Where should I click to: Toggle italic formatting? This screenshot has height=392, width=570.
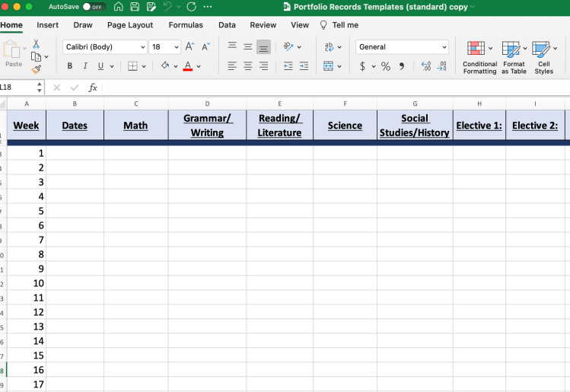pos(85,66)
